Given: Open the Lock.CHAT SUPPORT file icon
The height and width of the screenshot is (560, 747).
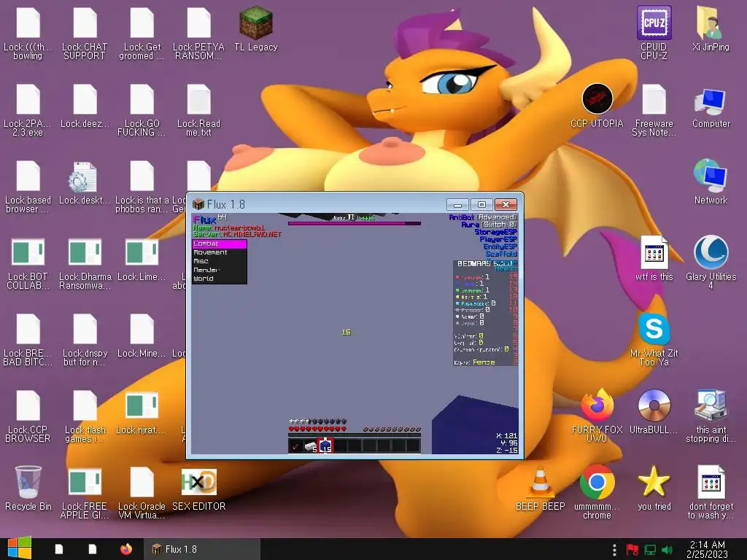Looking at the screenshot, I should pyautogui.click(x=85, y=32).
